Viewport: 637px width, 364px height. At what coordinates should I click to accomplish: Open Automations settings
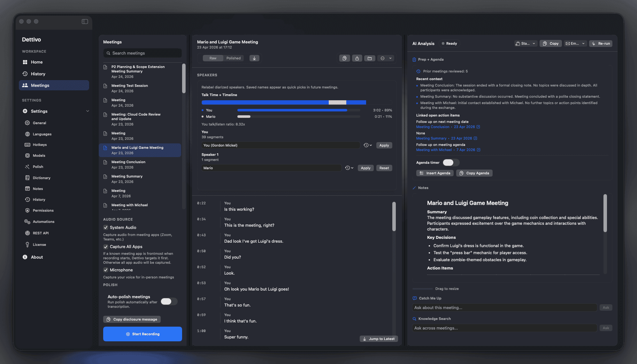pos(43,222)
